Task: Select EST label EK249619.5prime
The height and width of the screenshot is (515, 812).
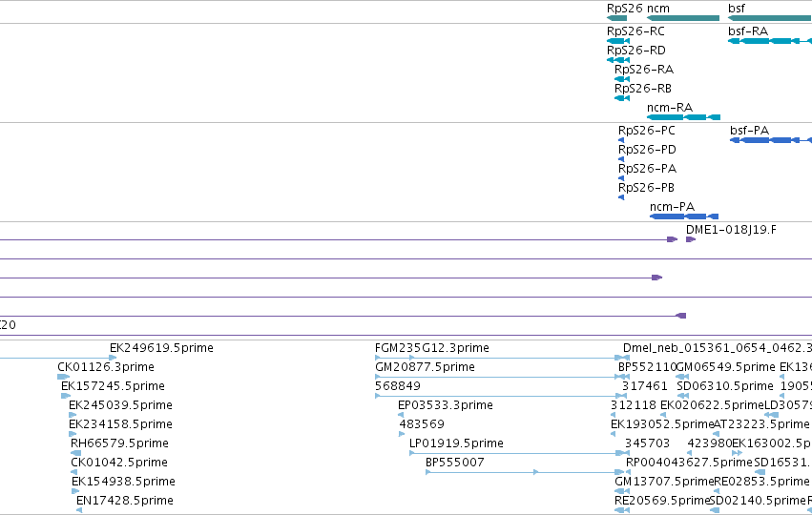Action: [x=161, y=348]
